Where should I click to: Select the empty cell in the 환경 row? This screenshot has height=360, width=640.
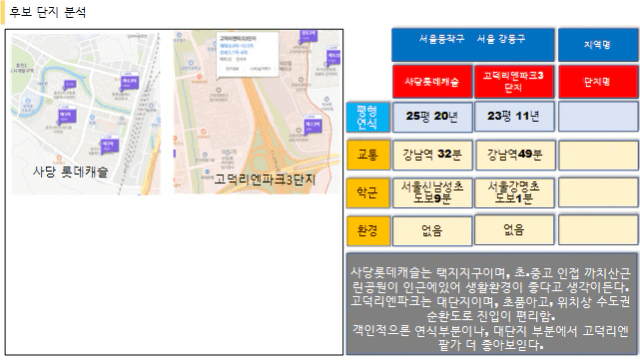point(598,231)
